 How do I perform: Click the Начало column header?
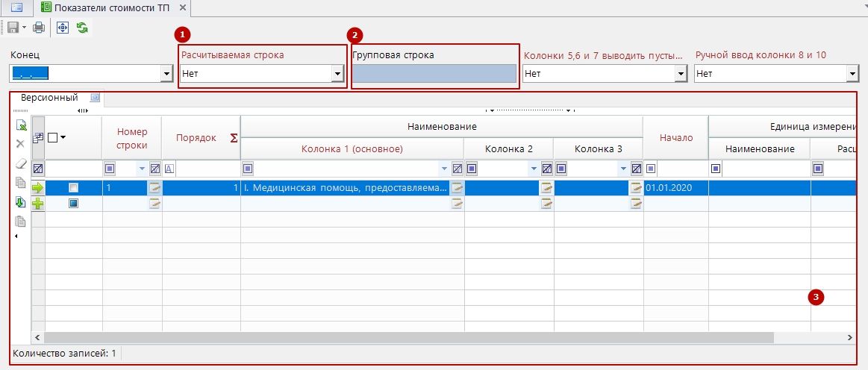pyautogui.click(x=675, y=137)
